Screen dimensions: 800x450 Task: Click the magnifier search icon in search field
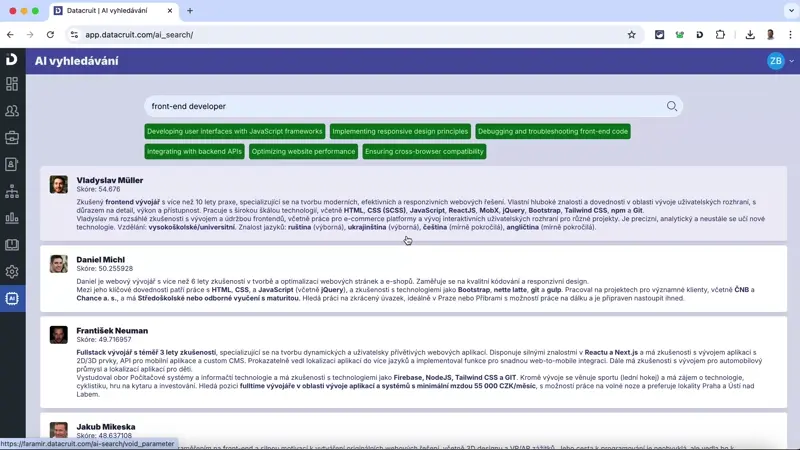(x=672, y=106)
